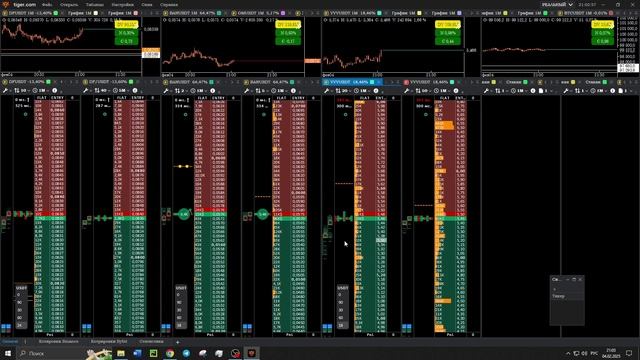This screenshot has width=640, height=360.
Task: Open Google Chrome from the taskbar
Action: 170,353
